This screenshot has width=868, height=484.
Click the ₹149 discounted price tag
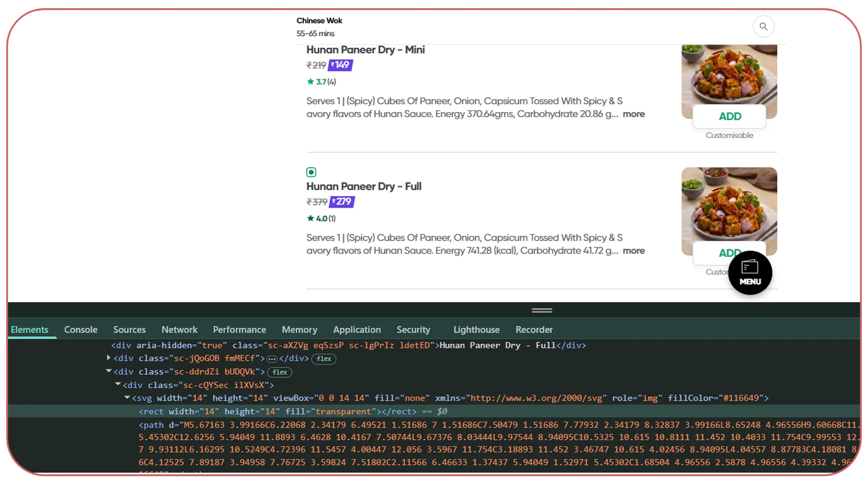click(340, 65)
